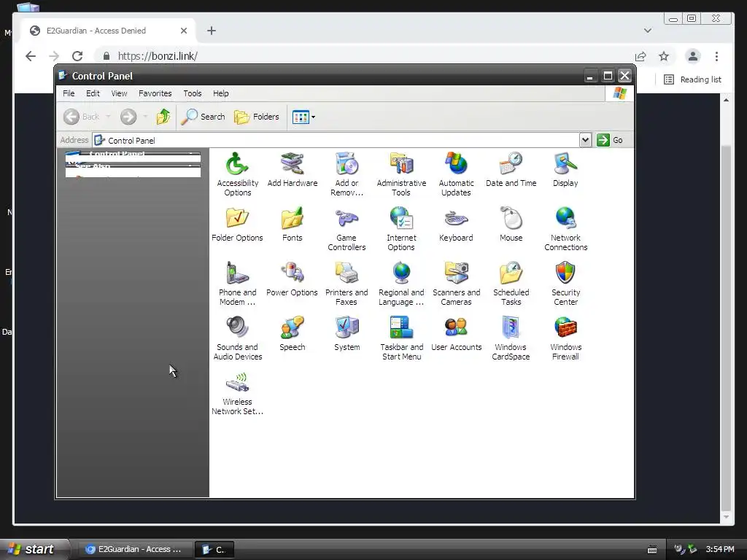Switch to E2Guardian taskbar button
Screen dimensions: 747x560
135,549
